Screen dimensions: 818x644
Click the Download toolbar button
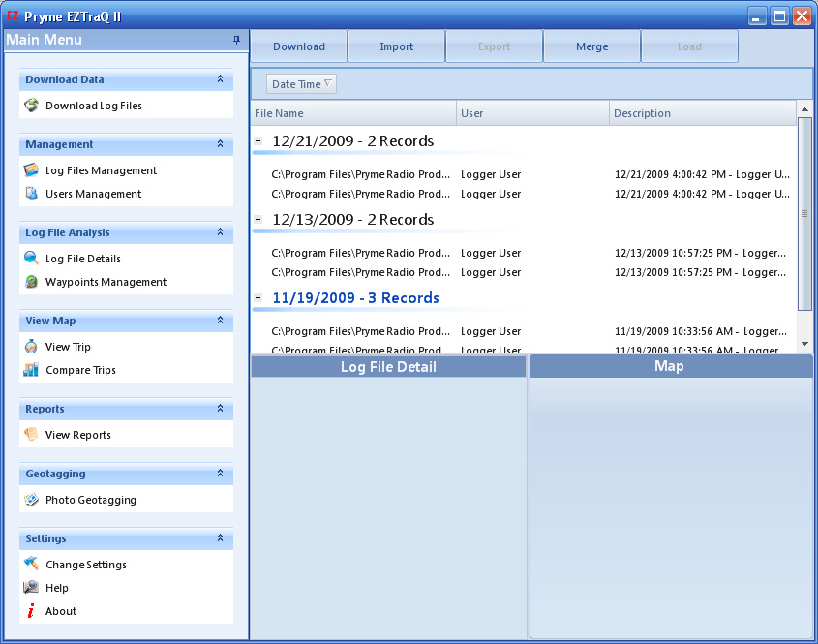coord(299,46)
